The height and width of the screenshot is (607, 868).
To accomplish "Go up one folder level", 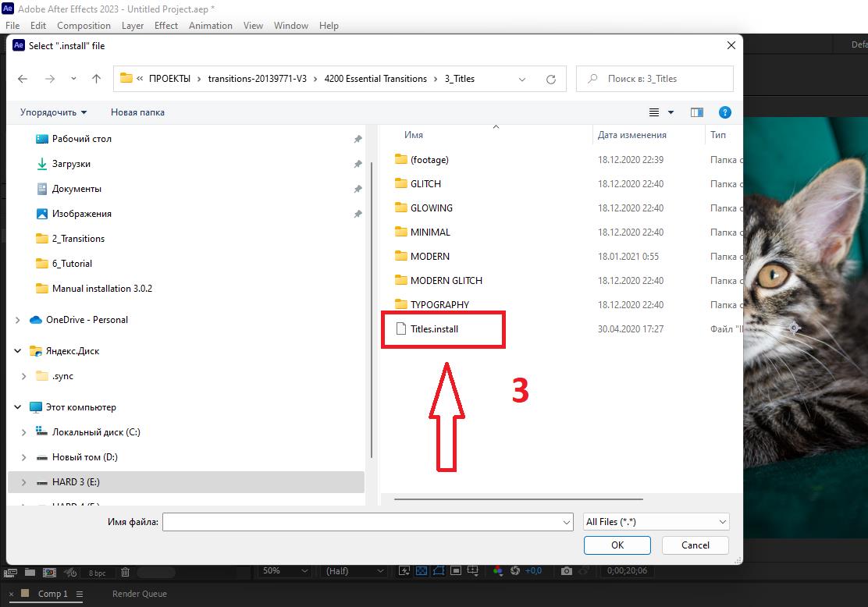I will (96, 79).
